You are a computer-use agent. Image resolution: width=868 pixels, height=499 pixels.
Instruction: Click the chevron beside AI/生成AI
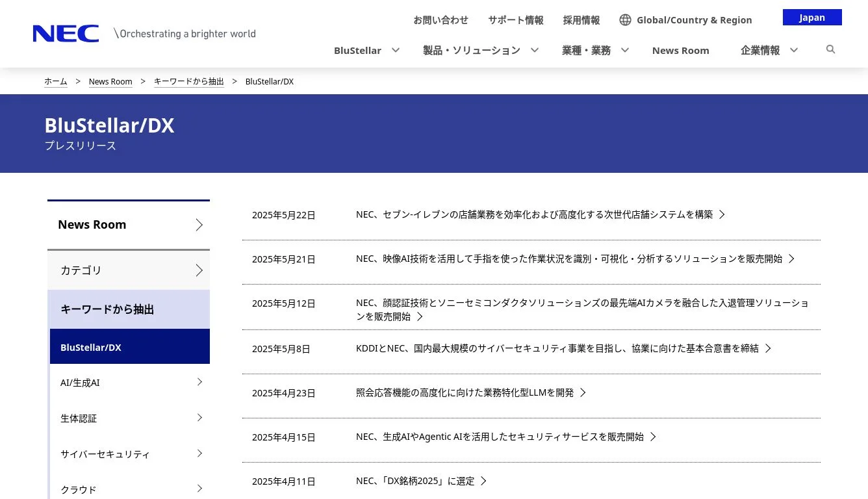[199, 382]
